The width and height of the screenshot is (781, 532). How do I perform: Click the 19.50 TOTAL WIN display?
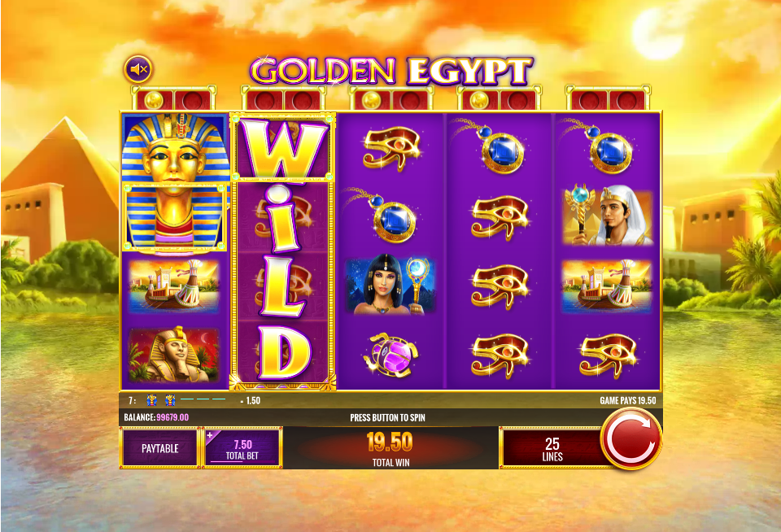pos(391,448)
